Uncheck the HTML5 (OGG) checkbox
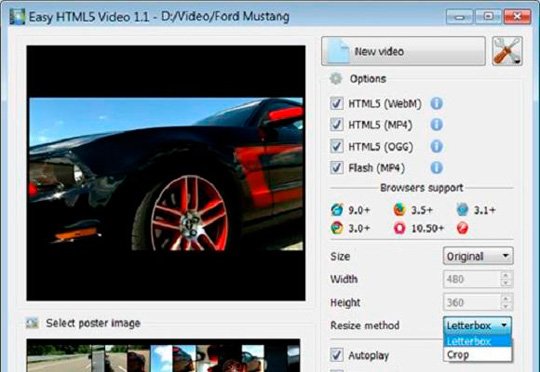540x372 pixels. coord(336,146)
